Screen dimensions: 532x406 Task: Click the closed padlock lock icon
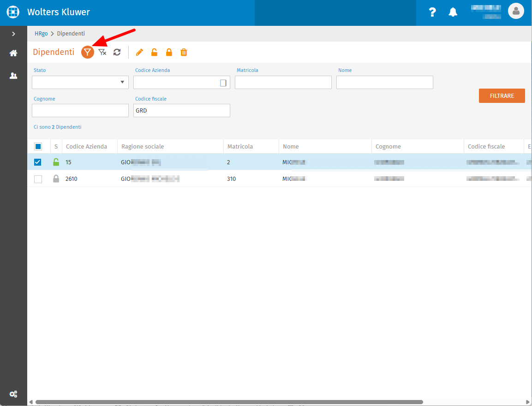[x=169, y=52]
